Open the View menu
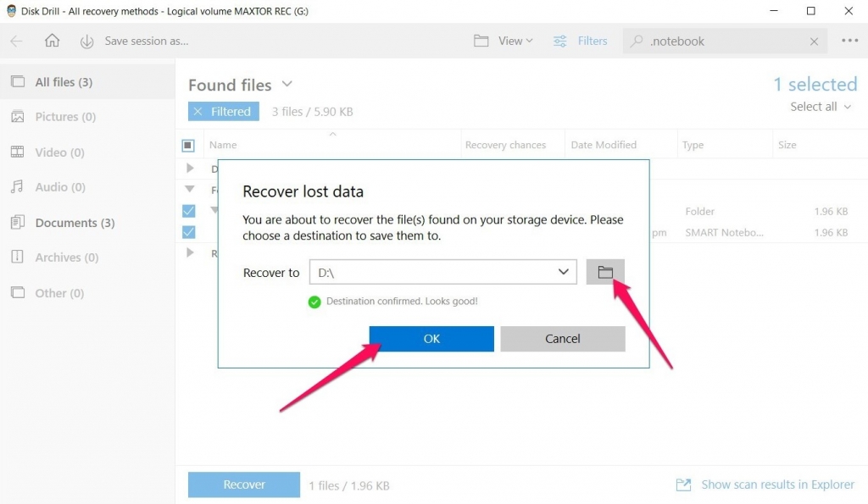 coord(503,40)
